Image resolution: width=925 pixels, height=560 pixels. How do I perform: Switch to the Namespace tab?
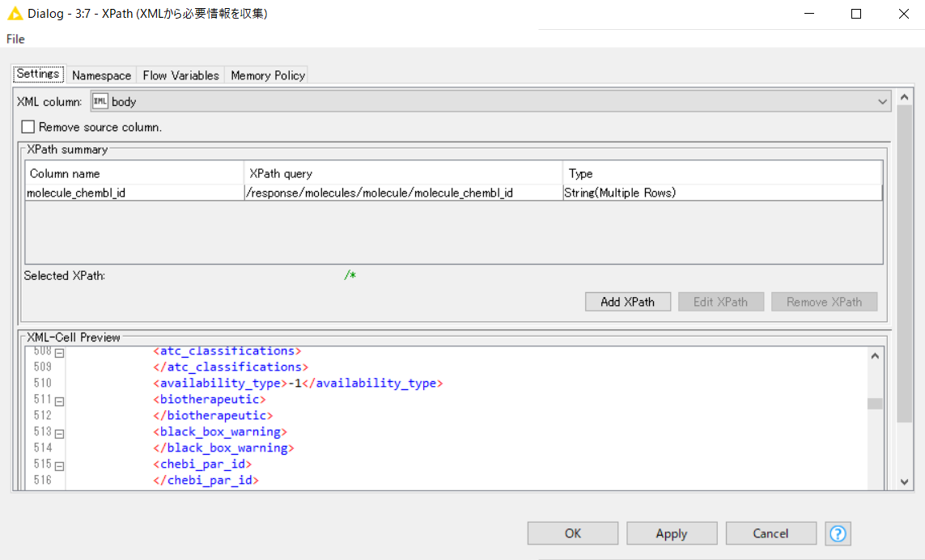[100, 75]
